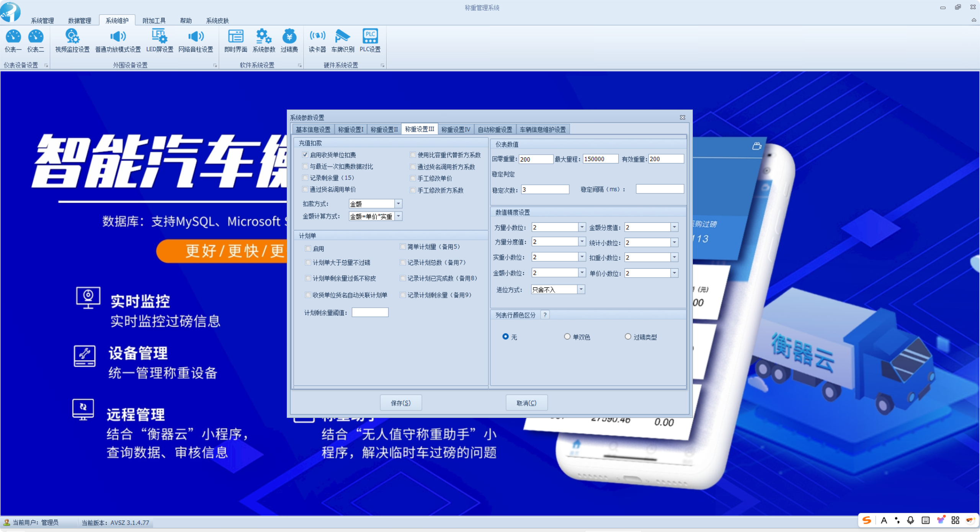The image size is (980, 532).
Task: Click the 稳定间隔（ms） input field
Action: click(660, 189)
